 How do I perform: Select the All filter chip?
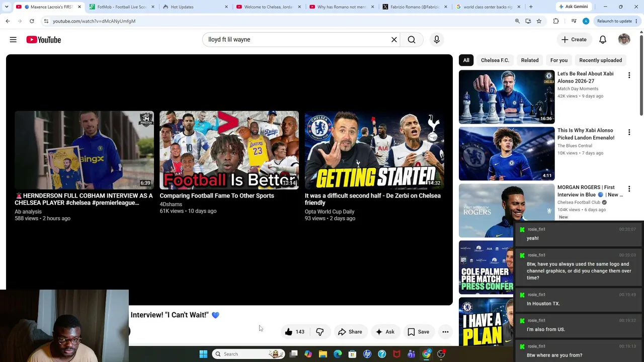(x=466, y=60)
